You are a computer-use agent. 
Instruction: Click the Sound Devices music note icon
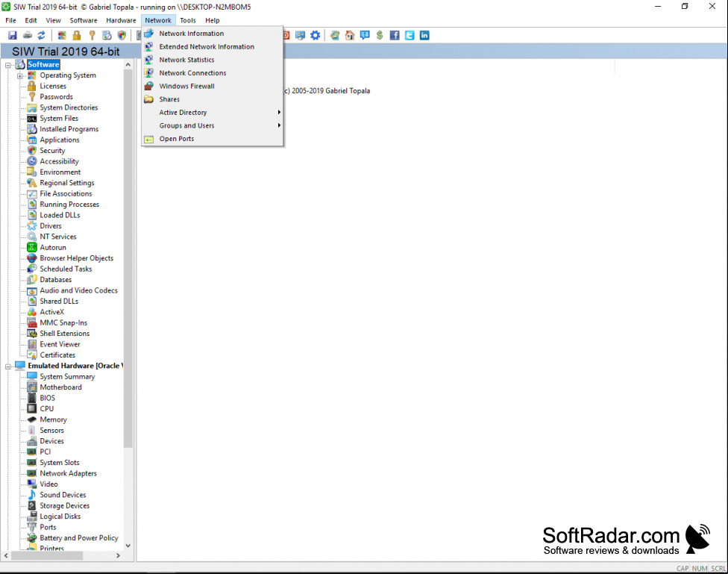click(31, 495)
